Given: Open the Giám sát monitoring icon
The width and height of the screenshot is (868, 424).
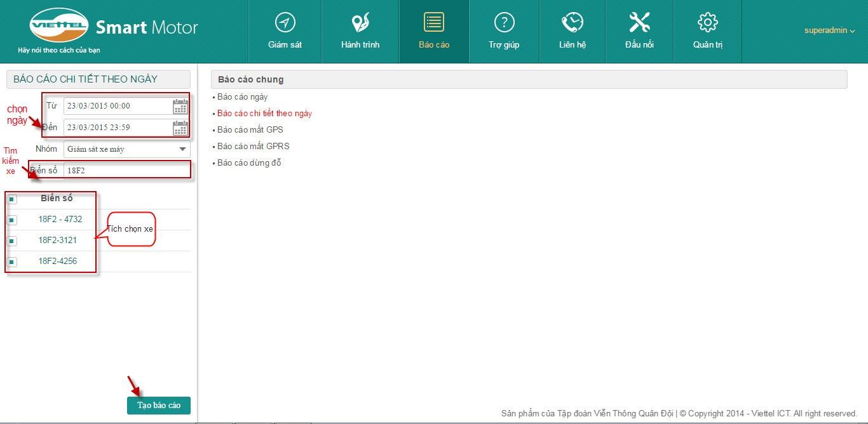Looking at the screenshot, I should 285,23.
